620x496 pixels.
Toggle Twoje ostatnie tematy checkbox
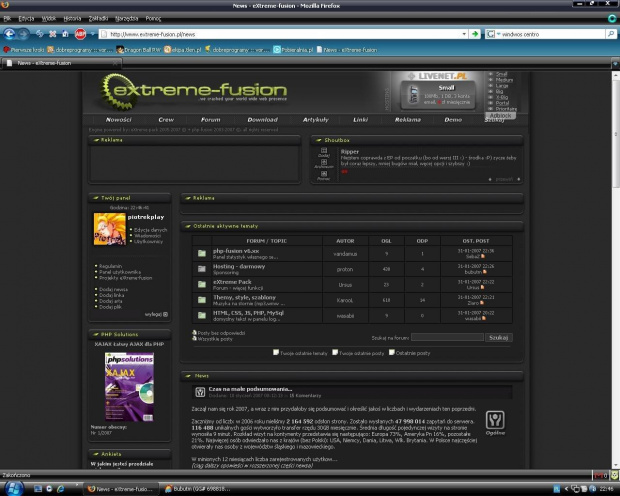276,352
